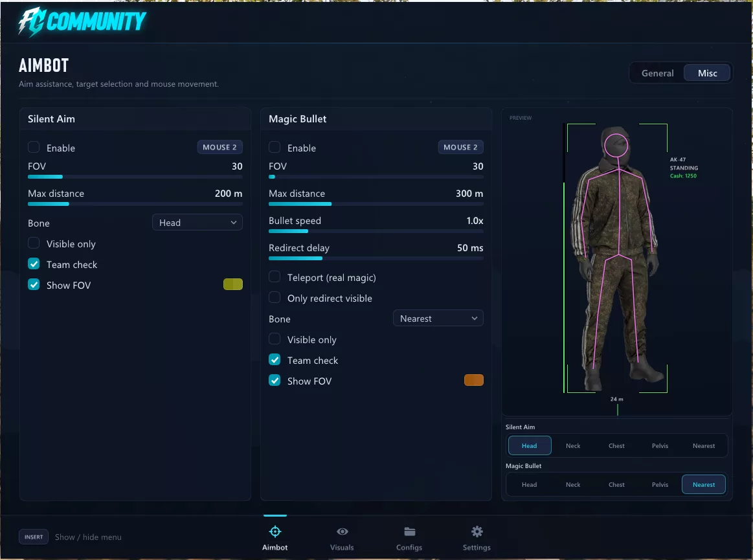Select Nearest in preview Silent Aim row

[704, 445]
